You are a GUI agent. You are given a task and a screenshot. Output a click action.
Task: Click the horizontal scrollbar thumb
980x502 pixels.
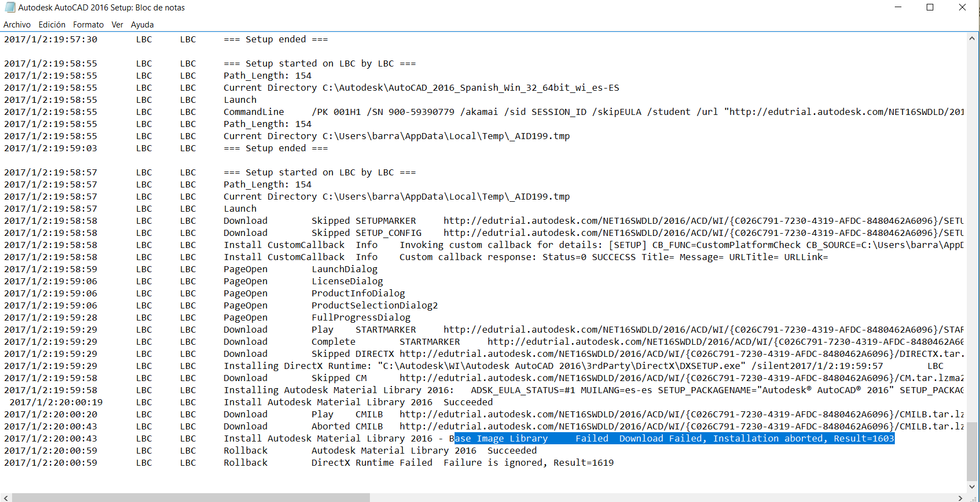(x=191, y=498)
